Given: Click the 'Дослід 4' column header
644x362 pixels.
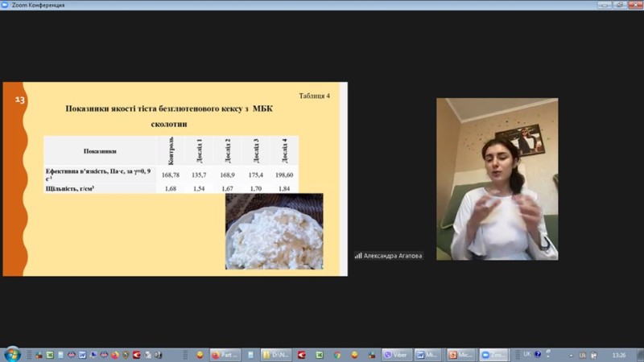Looking at the screenshot, I should (284, 150).
